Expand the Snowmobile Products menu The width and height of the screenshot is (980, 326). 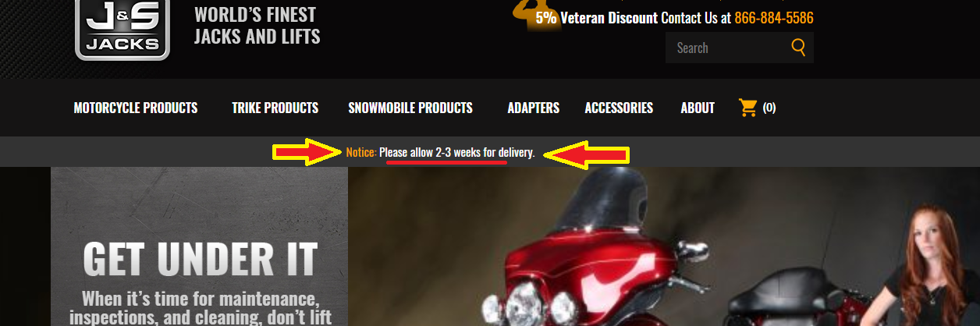(410, 108)
